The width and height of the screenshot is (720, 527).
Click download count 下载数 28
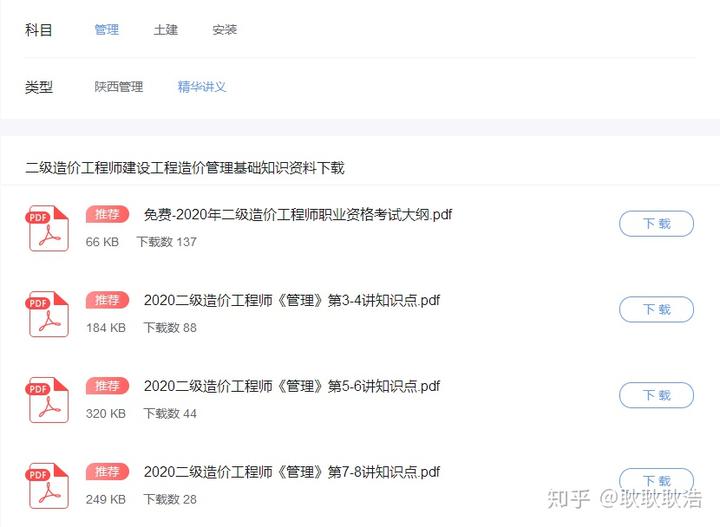170,499
